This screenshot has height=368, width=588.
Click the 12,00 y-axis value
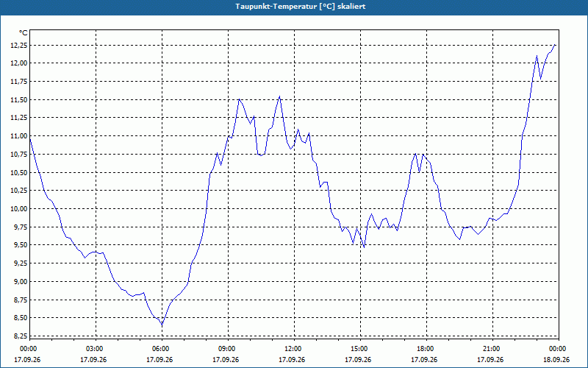click(x=21, y=63)
